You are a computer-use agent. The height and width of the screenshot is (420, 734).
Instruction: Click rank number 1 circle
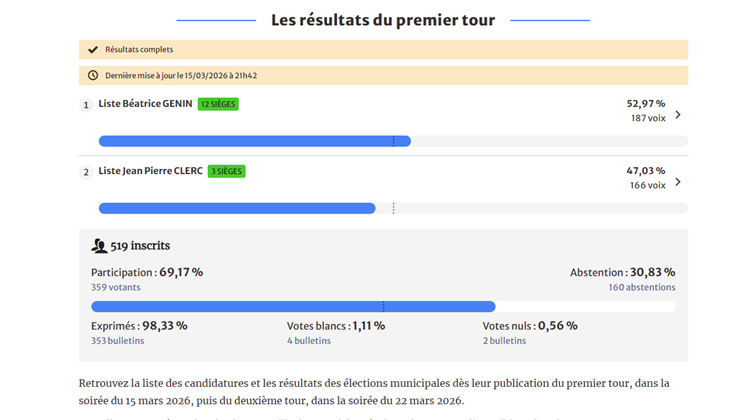pos(86,105)
